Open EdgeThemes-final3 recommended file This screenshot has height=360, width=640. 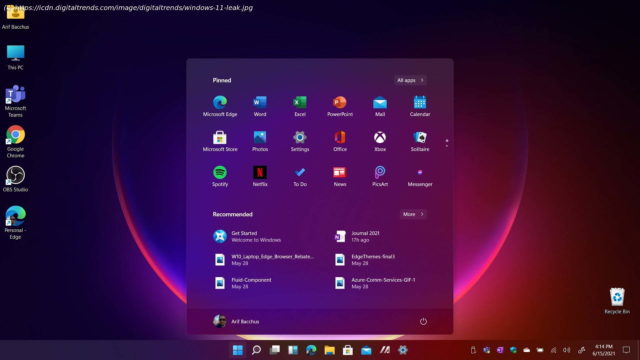(364, 260)
